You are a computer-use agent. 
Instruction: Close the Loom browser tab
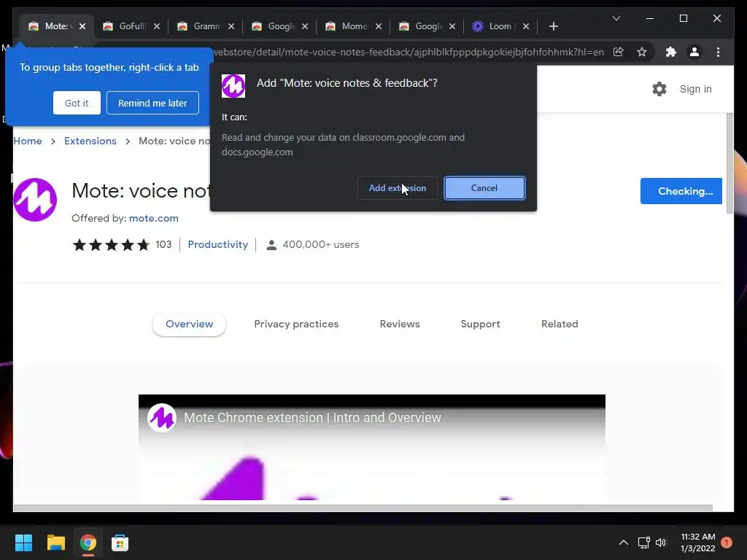[526, 26]
